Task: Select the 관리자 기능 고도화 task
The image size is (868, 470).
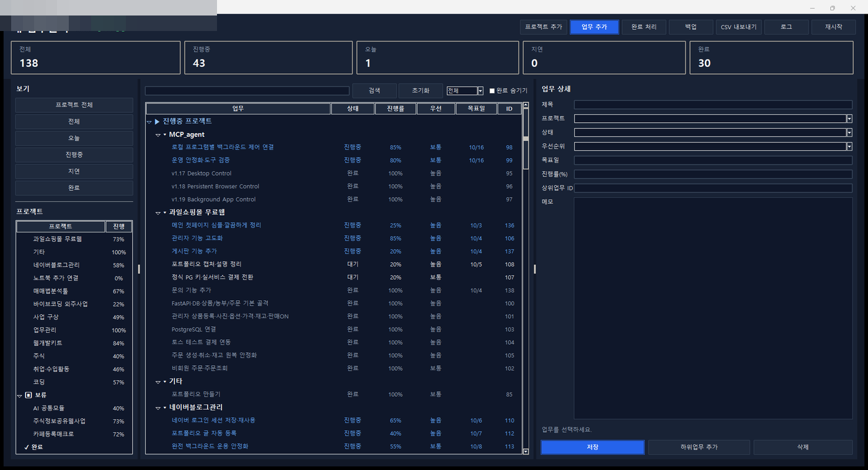Action: click(334, 238)
